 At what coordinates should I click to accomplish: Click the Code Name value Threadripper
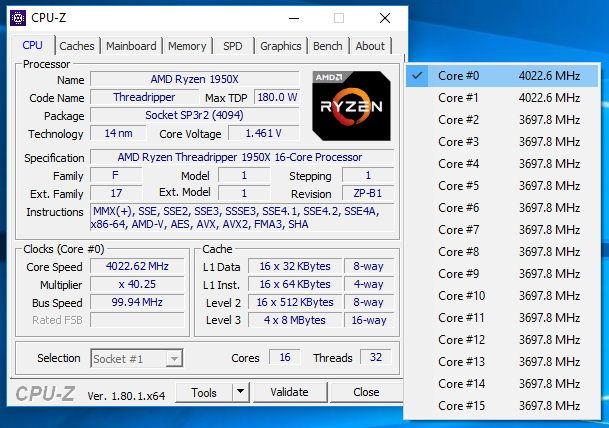coord(144,97)
